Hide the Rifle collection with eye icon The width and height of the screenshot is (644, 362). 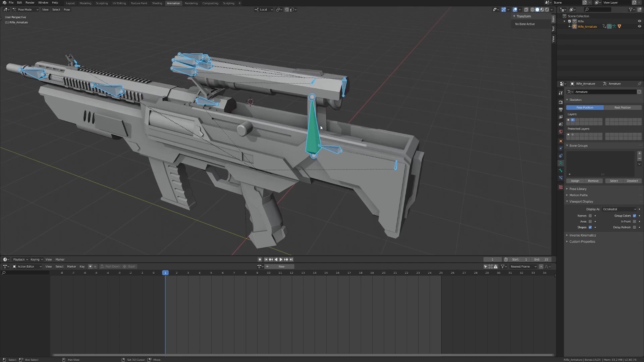click(639, 21)
